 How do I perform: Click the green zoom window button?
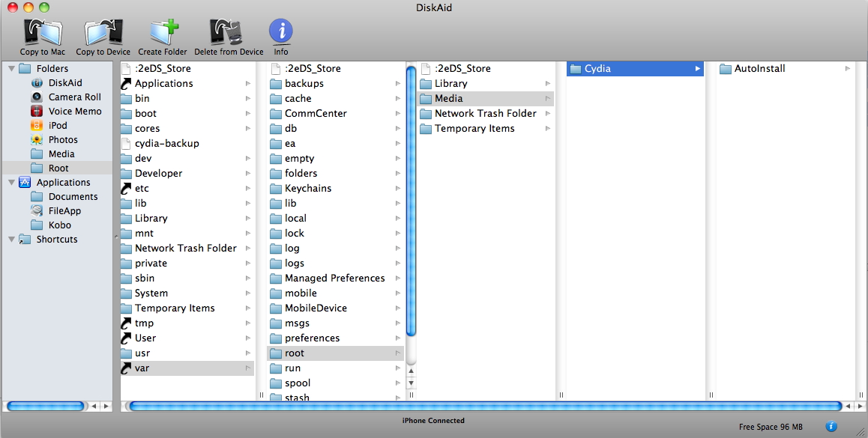pyautogui.click(x=44, y=7)
